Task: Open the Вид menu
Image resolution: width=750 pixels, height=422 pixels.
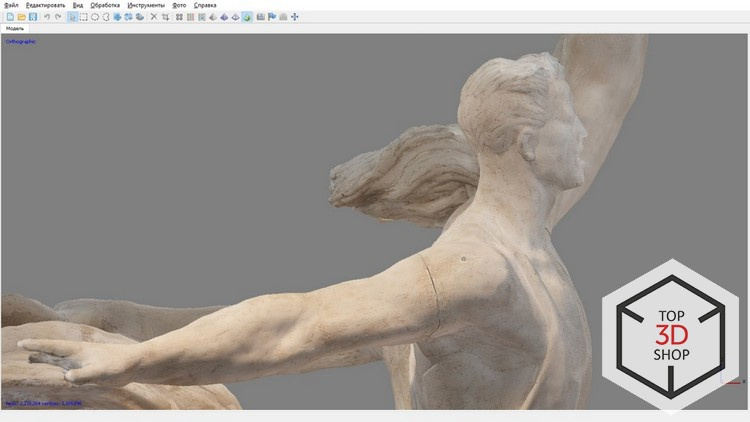Action: point(78,5)
